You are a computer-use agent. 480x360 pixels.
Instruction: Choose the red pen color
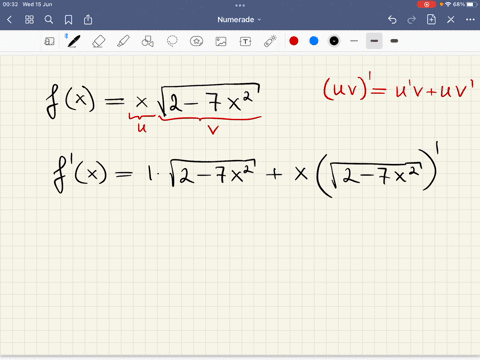[x=294, y=41]
